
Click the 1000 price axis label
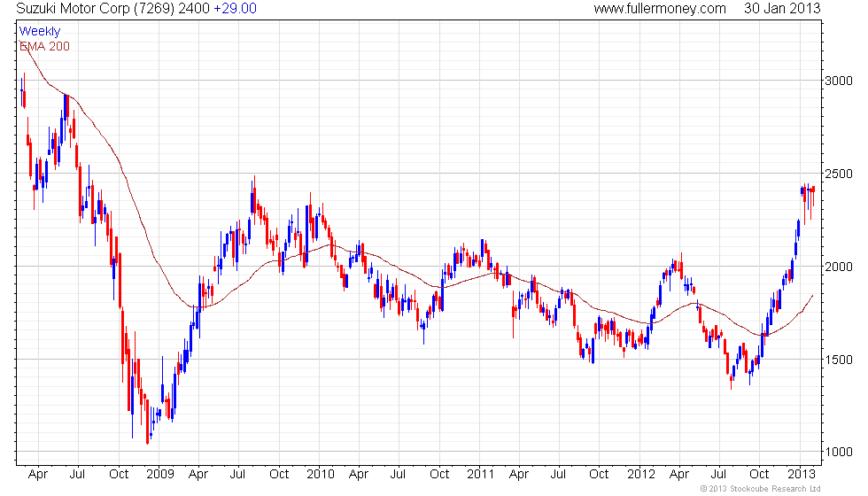pyautogui.click(x=839, y=453)
